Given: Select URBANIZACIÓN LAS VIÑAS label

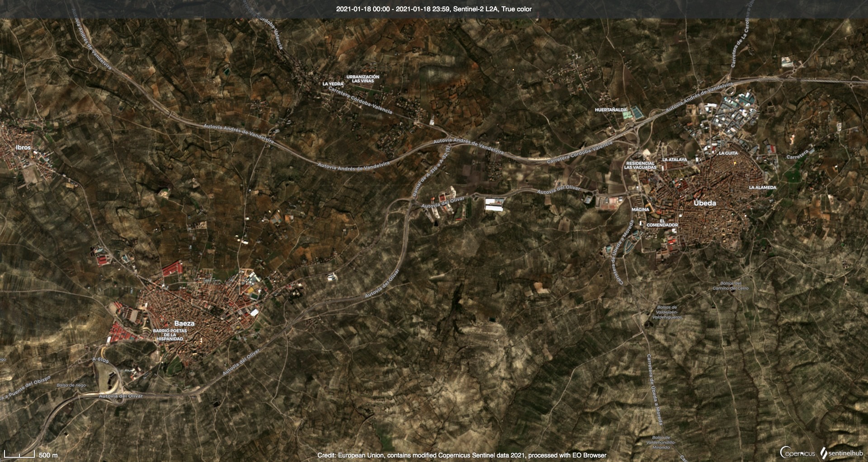Looking at the screenshot, I should tap(363, 79).
